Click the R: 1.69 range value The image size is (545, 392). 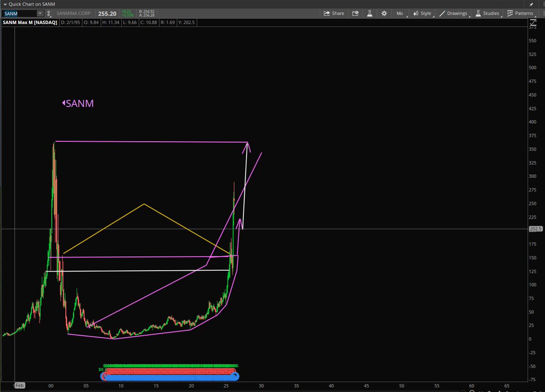pyautogui.click(x=168, y=22)
